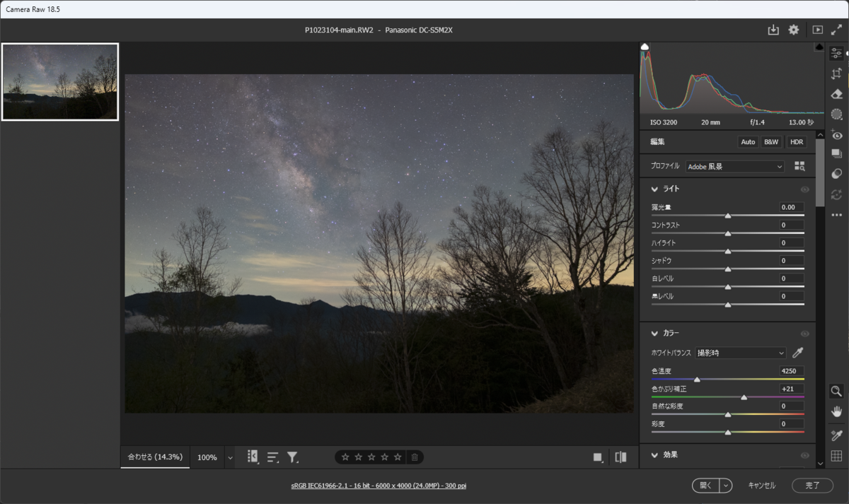Toggle visibility of 効果 panel edits

(804, 456)
